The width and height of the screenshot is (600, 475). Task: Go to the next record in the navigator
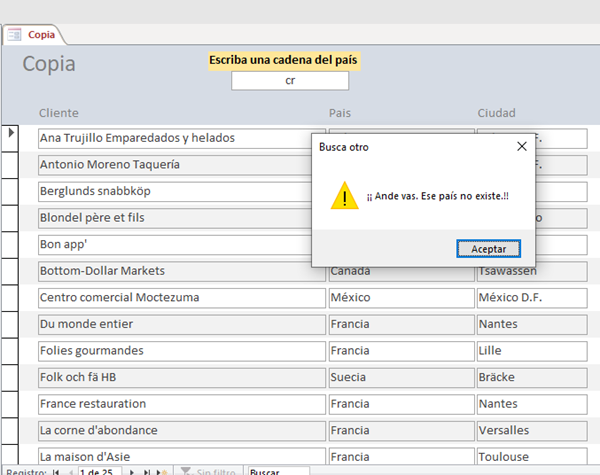(x=132, y=472)
